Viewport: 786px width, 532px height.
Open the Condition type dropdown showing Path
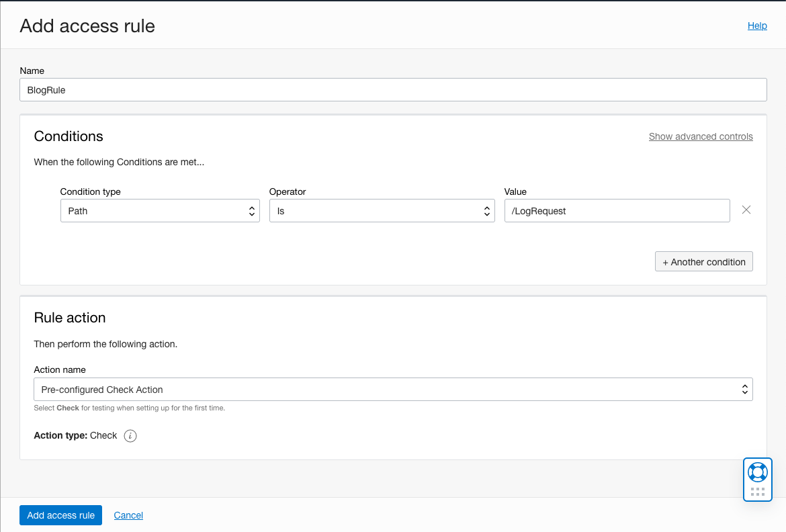coord(160,210)
